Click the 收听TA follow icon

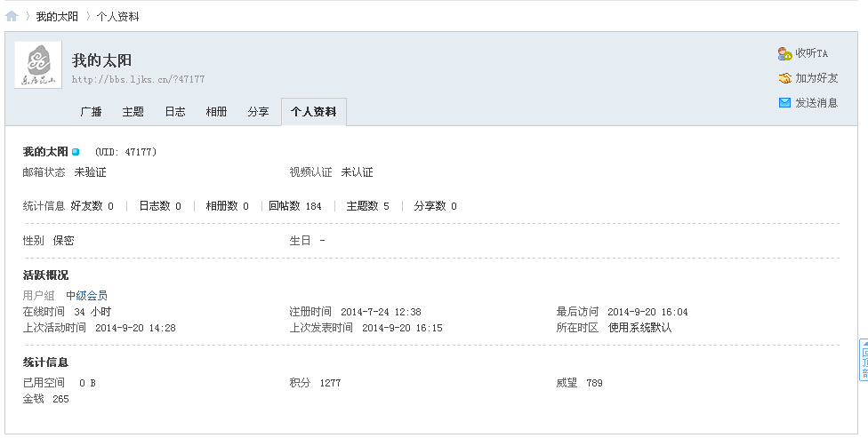(784, 53)
